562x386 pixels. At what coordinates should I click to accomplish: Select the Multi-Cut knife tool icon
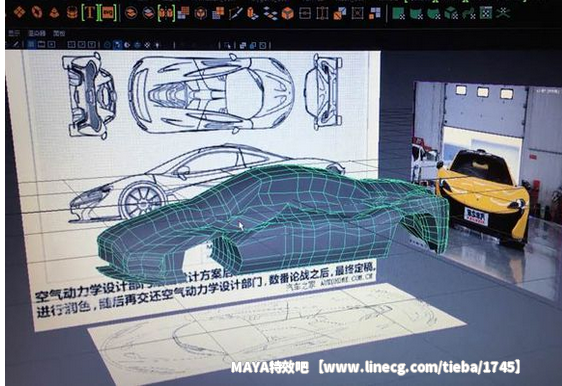(235, 14)
